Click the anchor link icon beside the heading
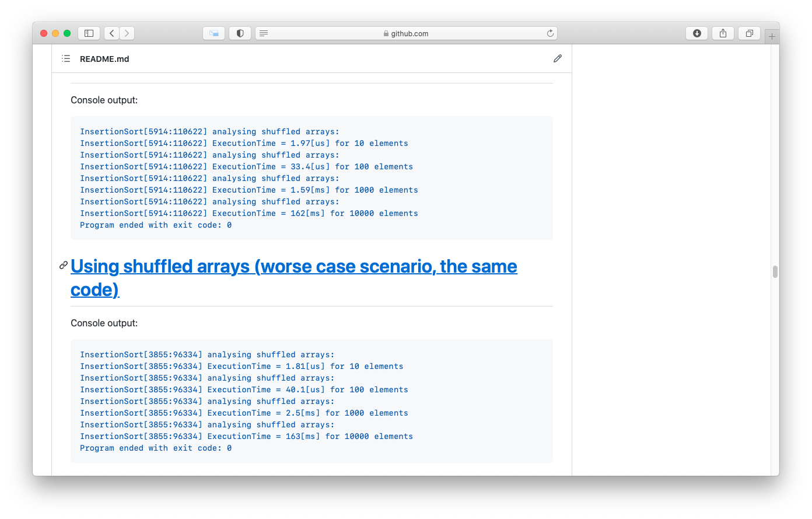812x519 pixels. pyautogui.click(x=62, y=264)
